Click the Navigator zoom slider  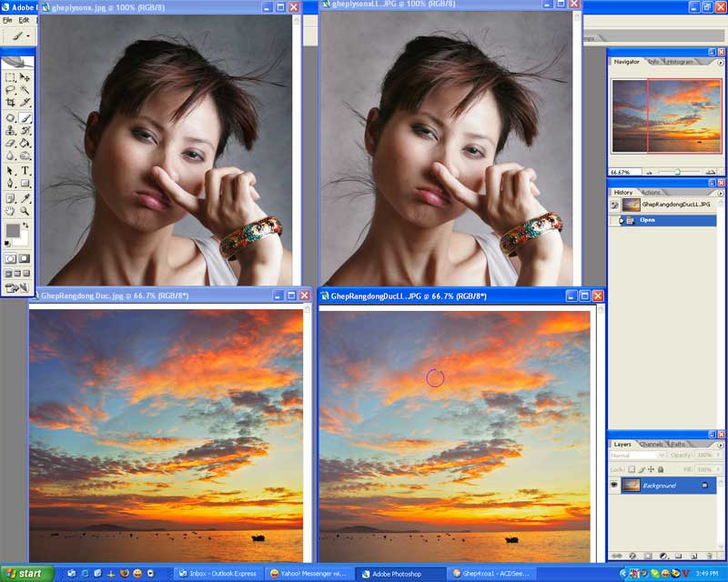[676, 171]
